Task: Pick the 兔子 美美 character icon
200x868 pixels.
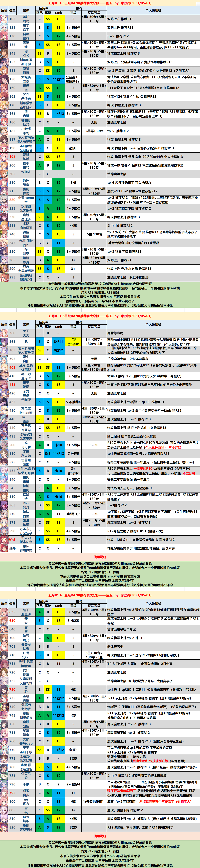Action: [4, 333]
